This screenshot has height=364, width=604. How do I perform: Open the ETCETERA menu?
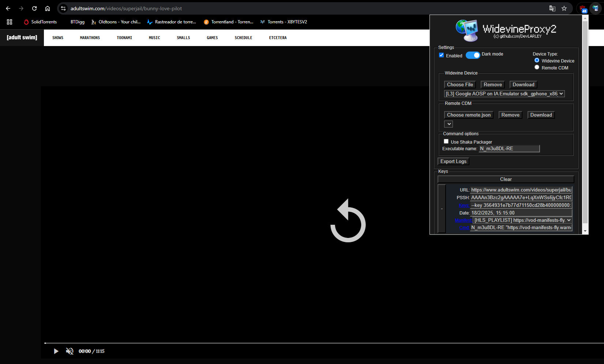(278, 38)
